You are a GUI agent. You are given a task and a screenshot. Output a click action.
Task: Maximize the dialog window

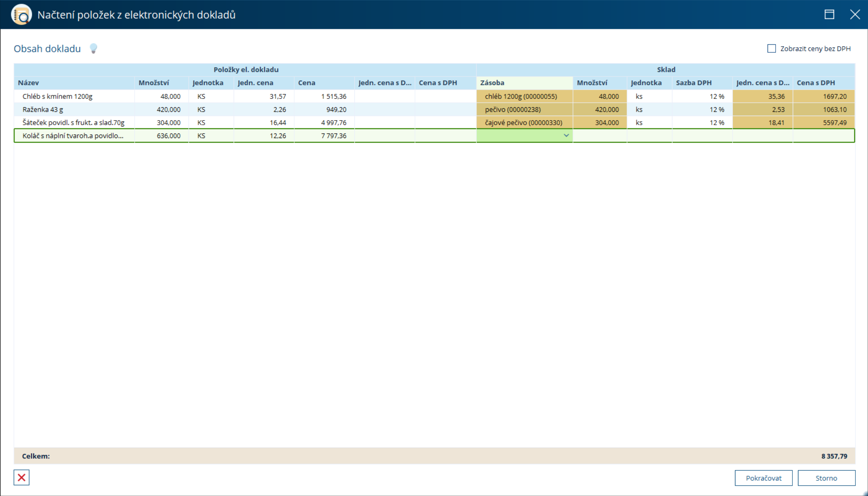[829, 15]
